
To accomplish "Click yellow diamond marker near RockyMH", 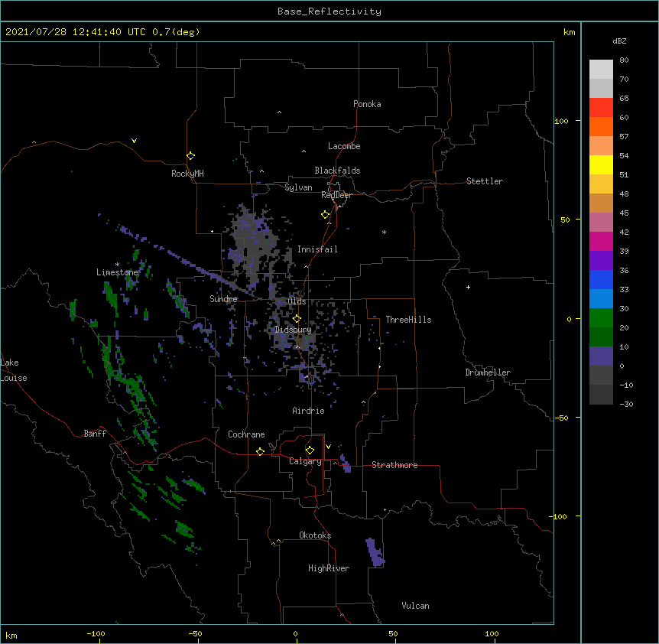I will (x=190, y=156).
